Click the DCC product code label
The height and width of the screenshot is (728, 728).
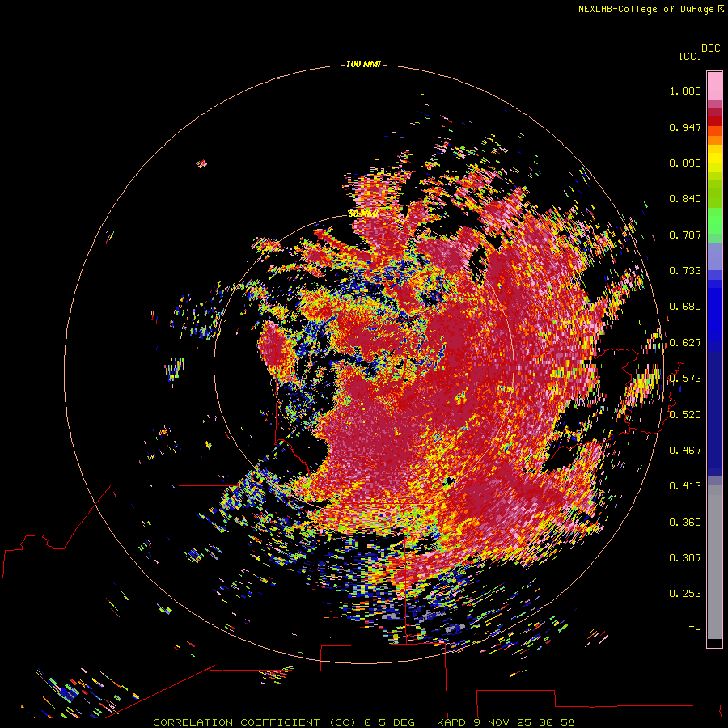(710, 49)
